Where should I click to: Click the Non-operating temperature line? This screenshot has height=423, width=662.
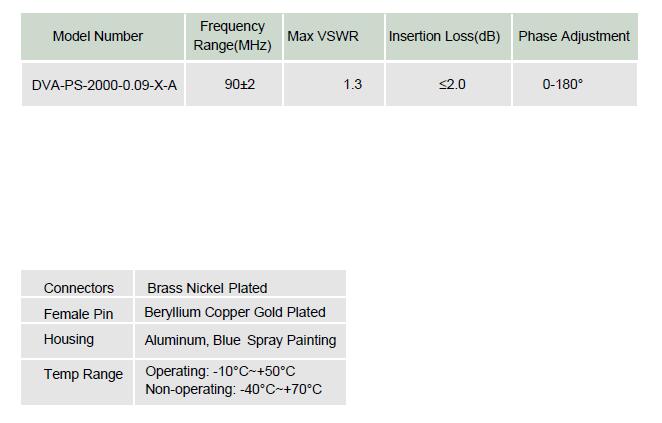pos(233,389)
